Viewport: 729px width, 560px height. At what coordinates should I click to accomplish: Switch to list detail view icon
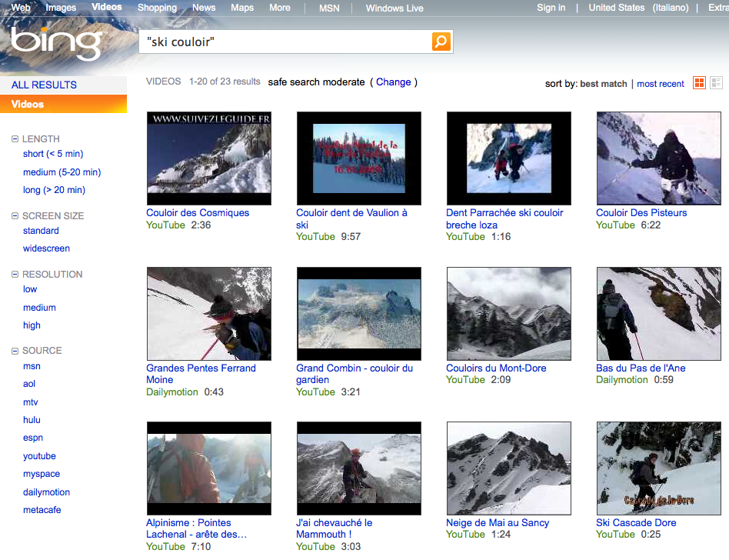[716, 83]
